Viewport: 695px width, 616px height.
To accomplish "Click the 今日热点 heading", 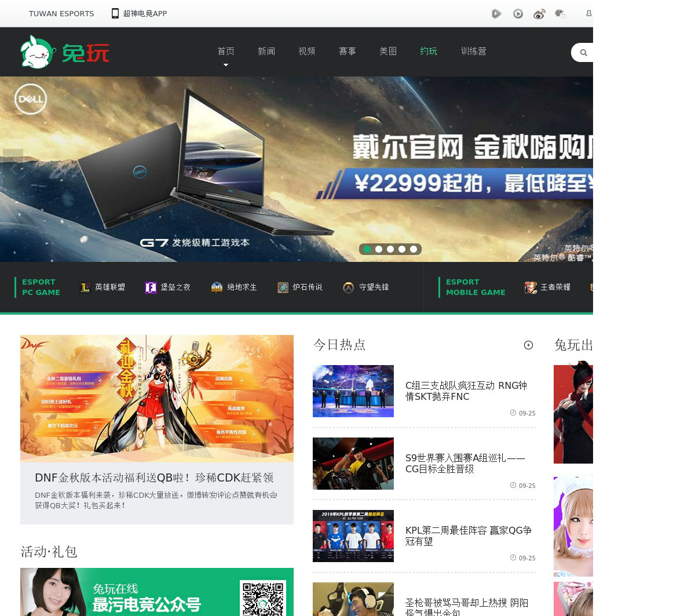I will point(339,345).
